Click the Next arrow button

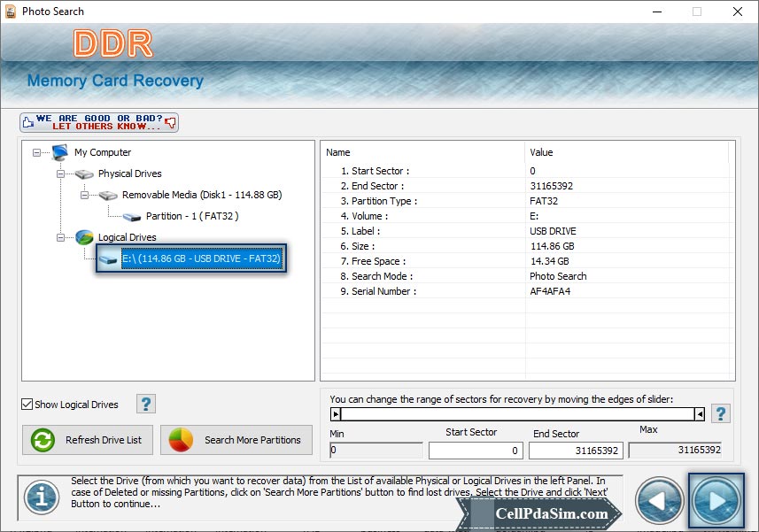click(x=716, y=500)
